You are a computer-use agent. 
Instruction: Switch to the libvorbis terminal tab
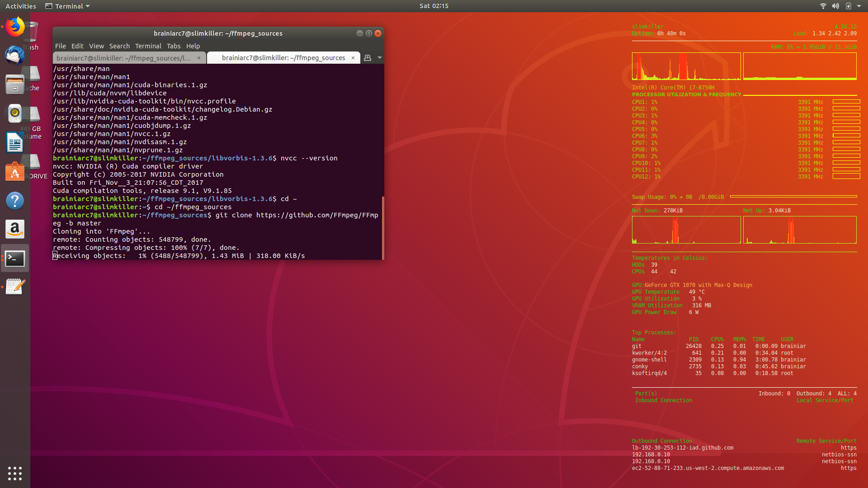click(124, 58)
